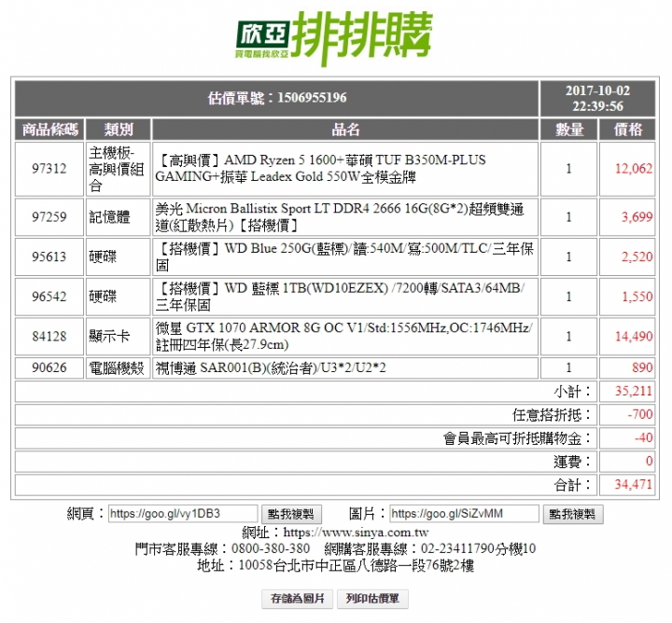Image resolution: width=672 pixels, height=623 pixels.
Task: Click the 小計 label
Action: click(x=572, y=392)
